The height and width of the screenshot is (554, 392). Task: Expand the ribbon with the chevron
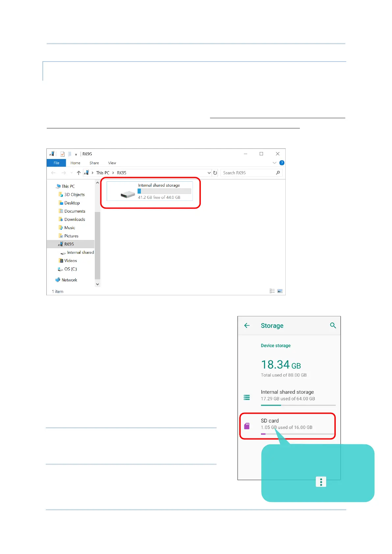coord(274,163)
